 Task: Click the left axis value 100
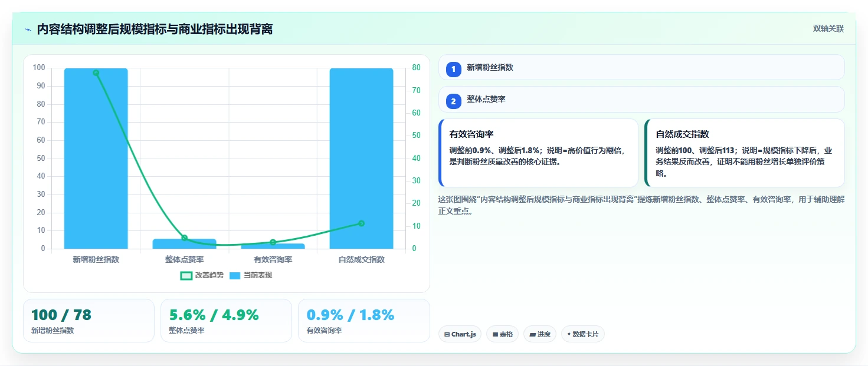click(x=39, y=68)
